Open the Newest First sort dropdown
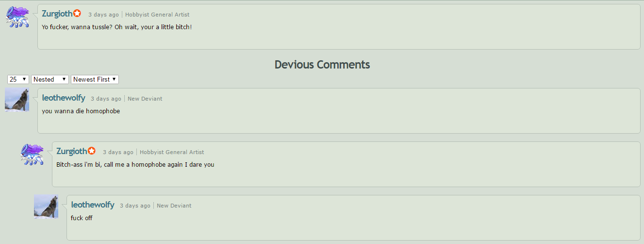 (x=95, y=79)
